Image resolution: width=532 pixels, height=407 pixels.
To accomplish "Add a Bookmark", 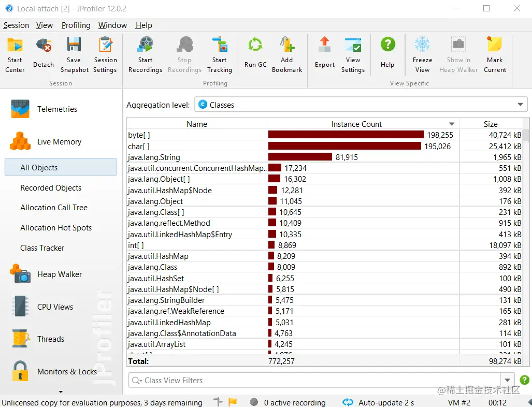I will [x=286, y=54].
